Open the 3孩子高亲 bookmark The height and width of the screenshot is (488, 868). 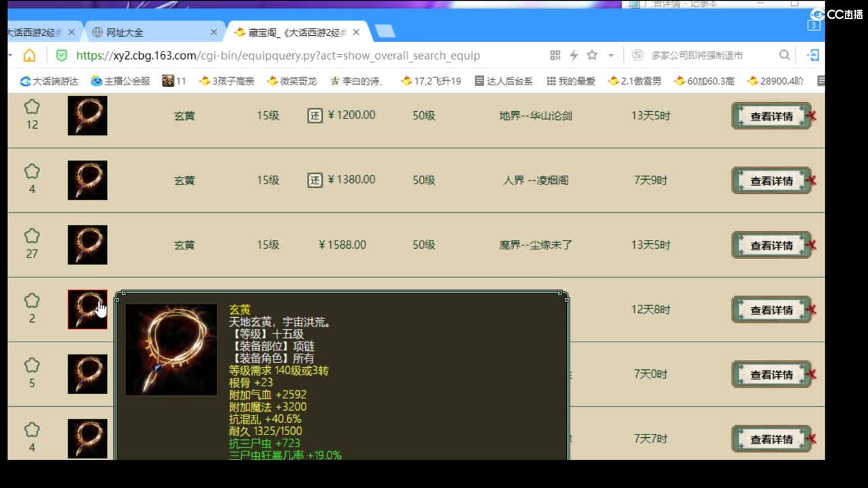(226, 81)
